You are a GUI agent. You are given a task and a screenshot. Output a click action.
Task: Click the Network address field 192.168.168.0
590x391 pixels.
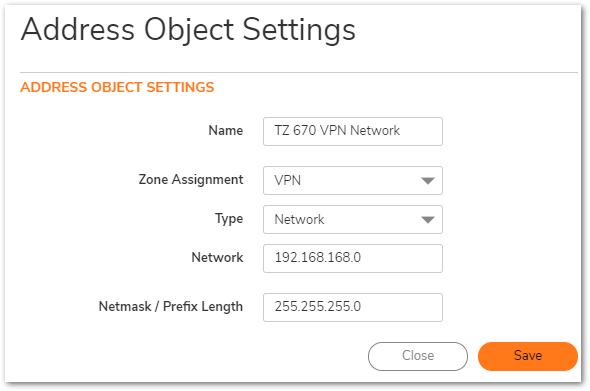pyautogui.click(x=353, y=259)
